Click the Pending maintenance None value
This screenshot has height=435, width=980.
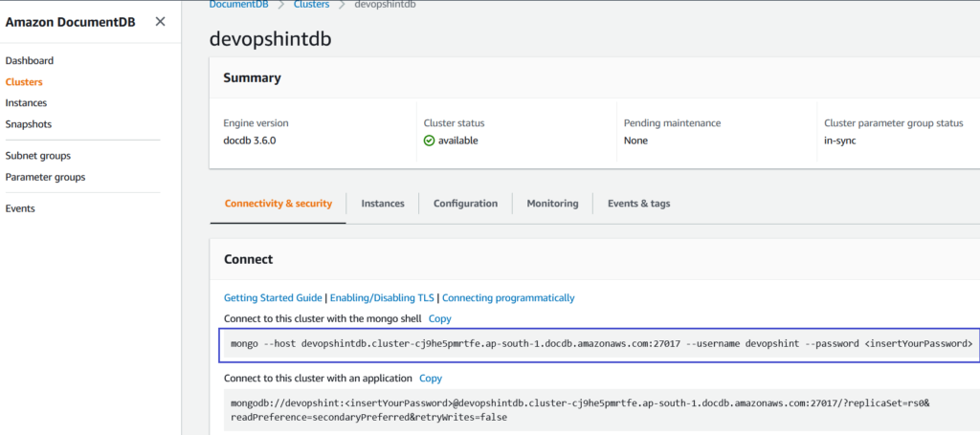click(635, 141)
